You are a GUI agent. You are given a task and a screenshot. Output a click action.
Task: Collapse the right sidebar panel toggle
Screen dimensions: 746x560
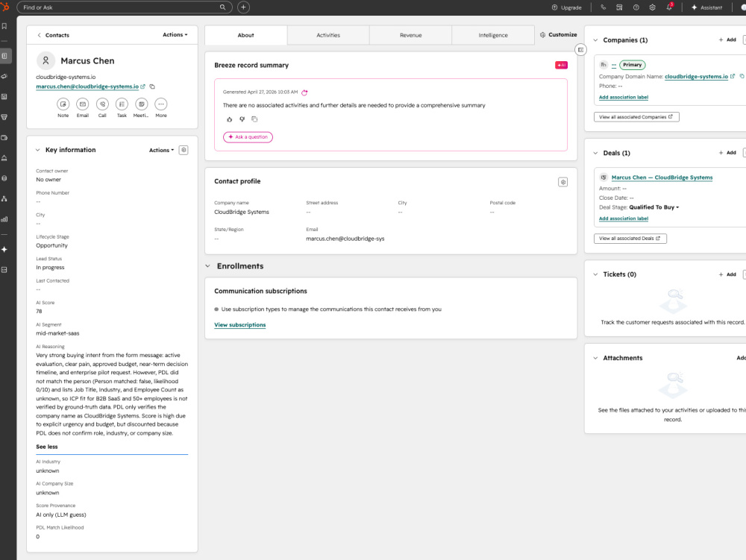click(580, 49)
